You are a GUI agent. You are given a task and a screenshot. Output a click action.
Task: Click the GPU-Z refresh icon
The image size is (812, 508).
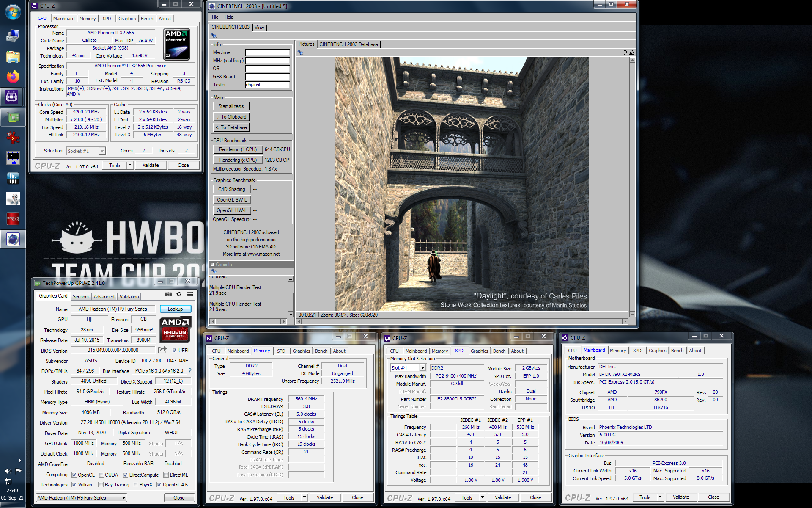tap(179, 294)
